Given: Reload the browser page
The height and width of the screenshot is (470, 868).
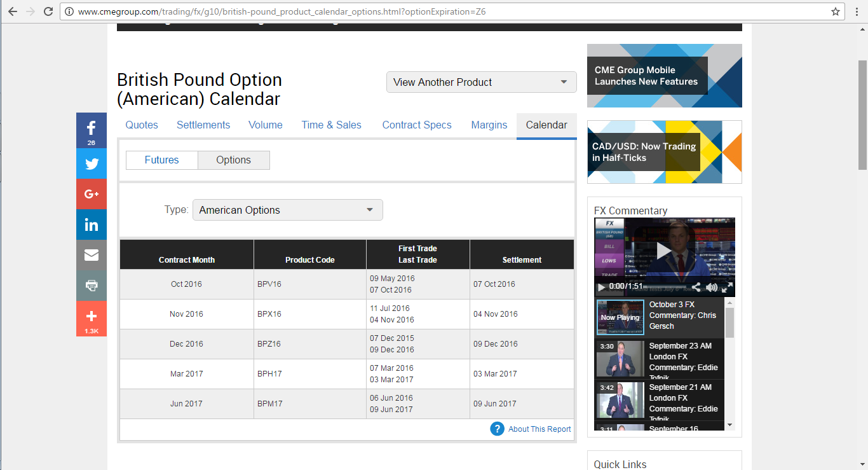Looking at the screenshot, I should [48, 11].
